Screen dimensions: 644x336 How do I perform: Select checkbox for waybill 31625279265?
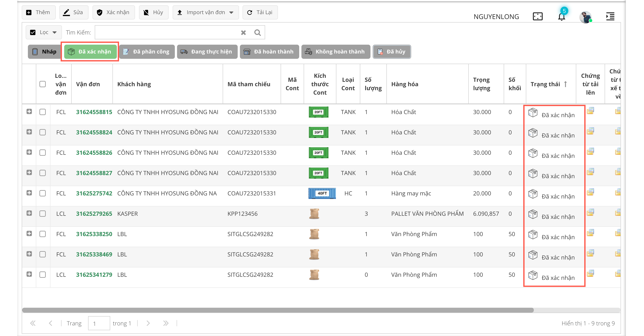tap(42, 214)
